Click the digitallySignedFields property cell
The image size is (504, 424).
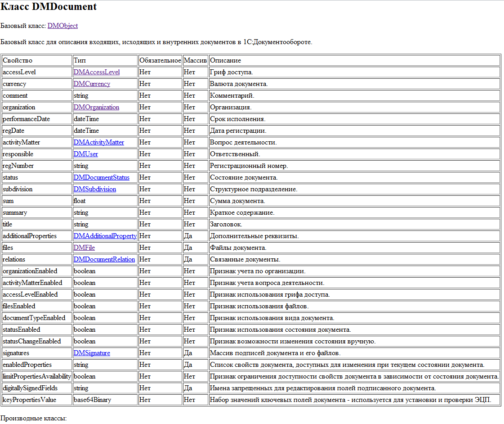[x=37, y=388]
